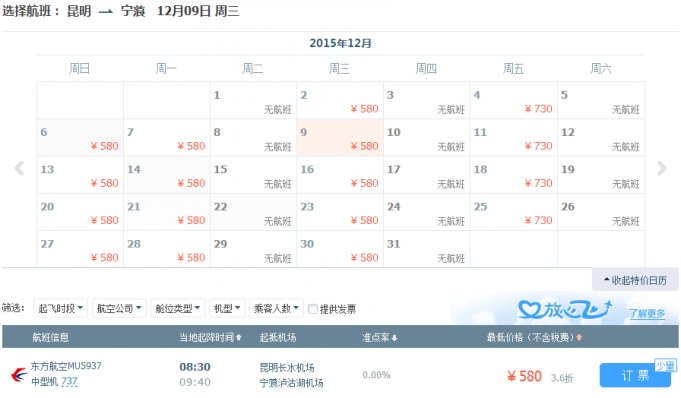Click the 2015年12月 month title
This screenshot has height=398, width=681.
click(x=340, y=43)
